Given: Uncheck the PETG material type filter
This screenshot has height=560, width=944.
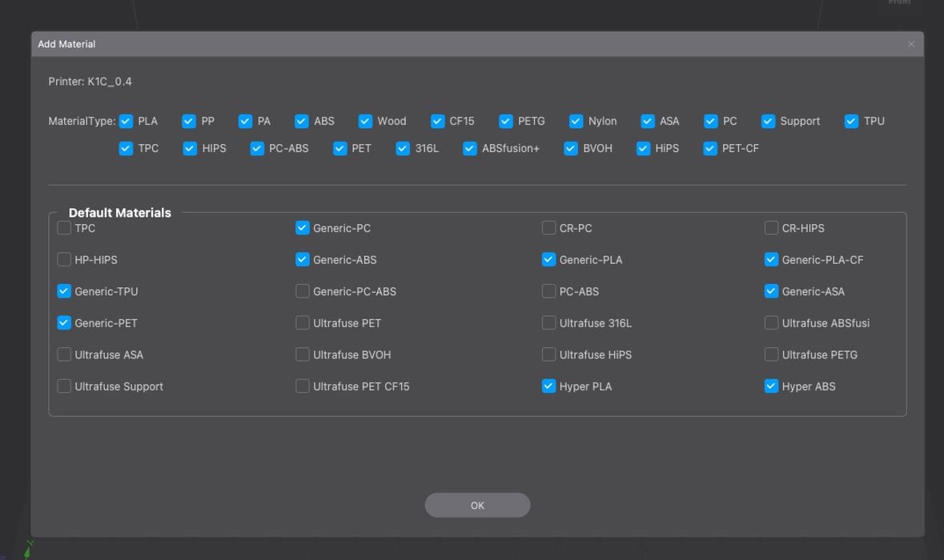Looking at the screenshot, I should pos(506,122).
